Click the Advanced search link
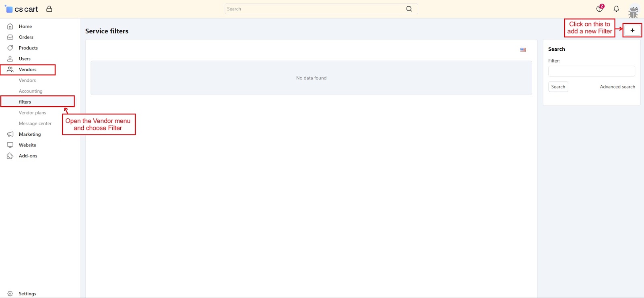 pyautogui.click(x=617, y=87)
